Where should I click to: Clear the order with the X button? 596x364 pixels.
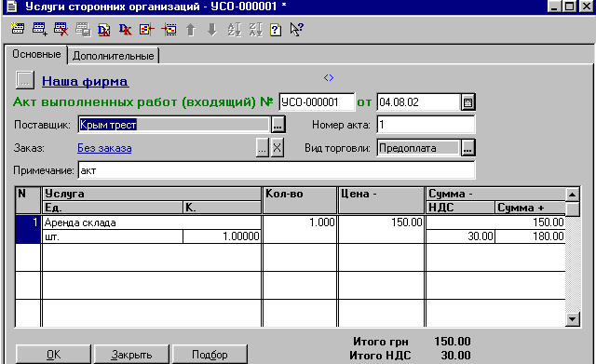coord(278,148)
